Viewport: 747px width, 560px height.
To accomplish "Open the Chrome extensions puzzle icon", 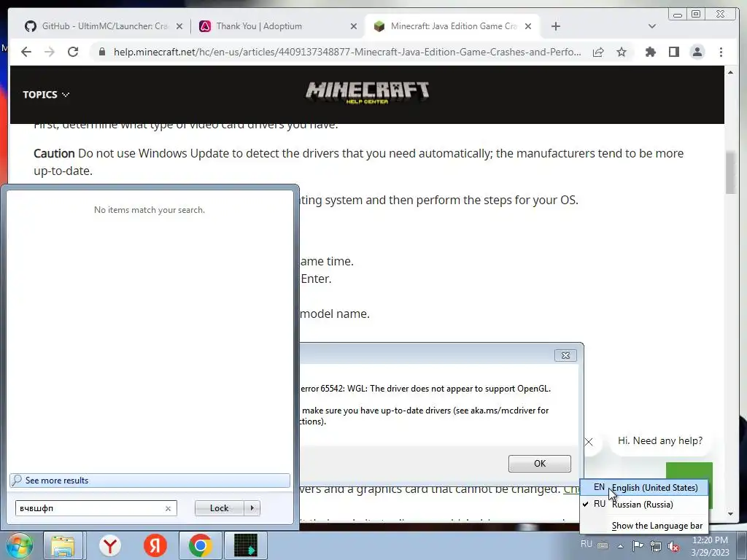I will 650,52.
